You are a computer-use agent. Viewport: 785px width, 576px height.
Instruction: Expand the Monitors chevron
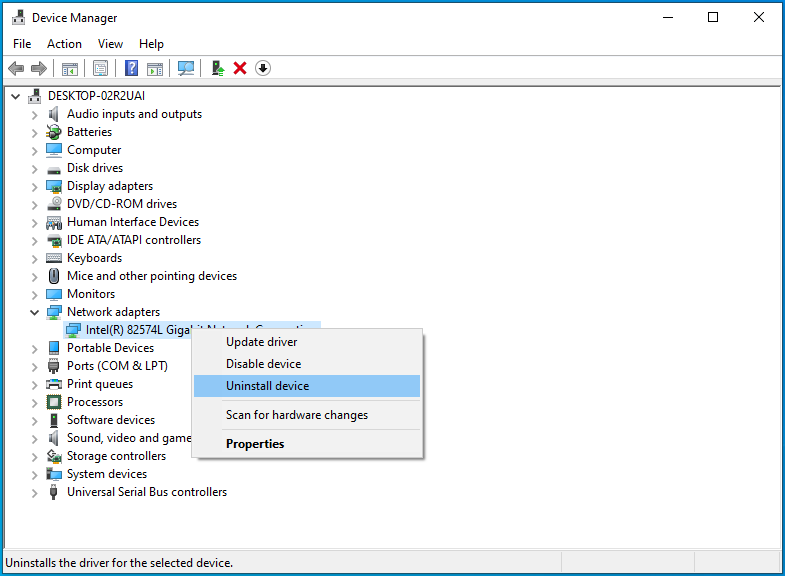click(34, 295)
